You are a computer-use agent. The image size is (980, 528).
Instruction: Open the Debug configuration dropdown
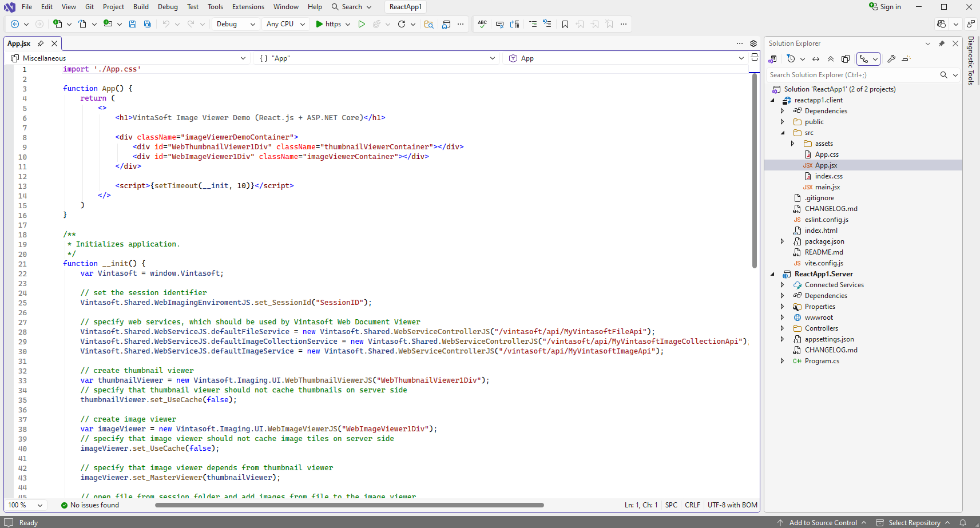235,24
